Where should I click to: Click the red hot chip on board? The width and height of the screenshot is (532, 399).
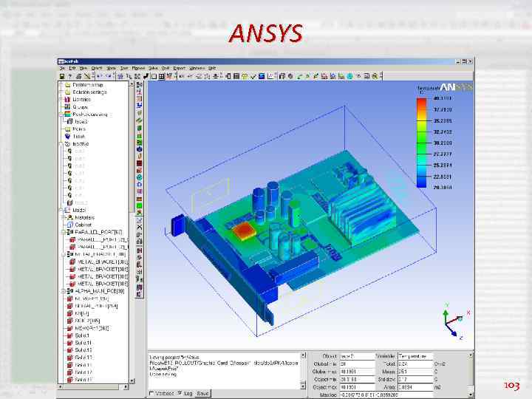[x=245, y=231]
